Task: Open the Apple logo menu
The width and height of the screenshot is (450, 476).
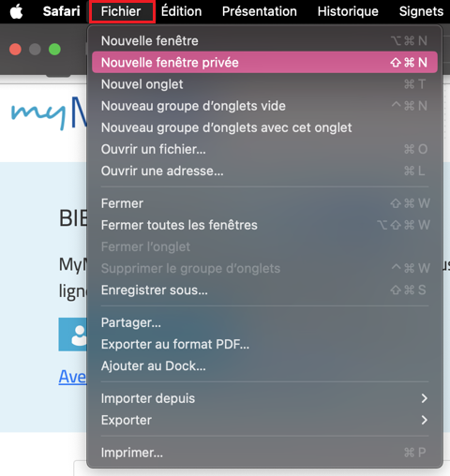Action: 17,11
